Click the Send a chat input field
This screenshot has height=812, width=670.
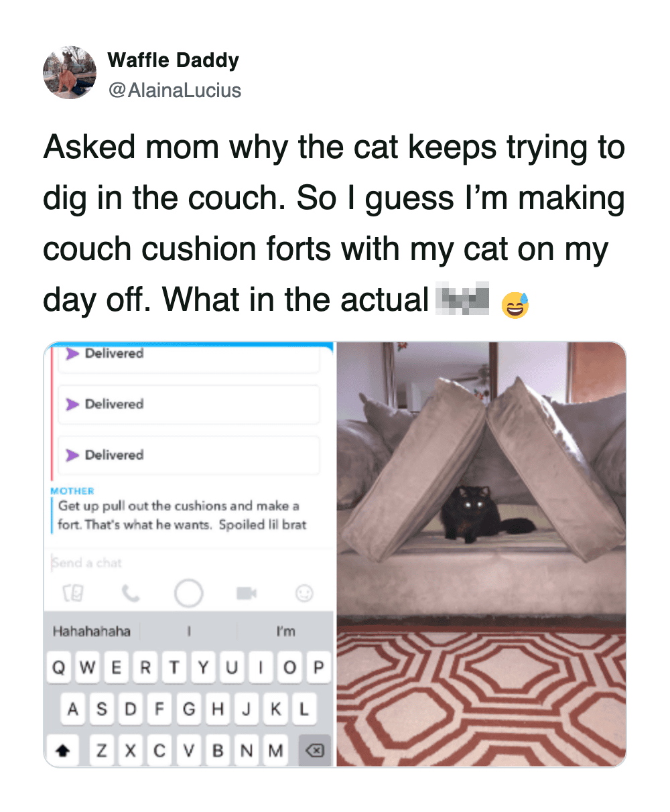(x=190, y=563)
